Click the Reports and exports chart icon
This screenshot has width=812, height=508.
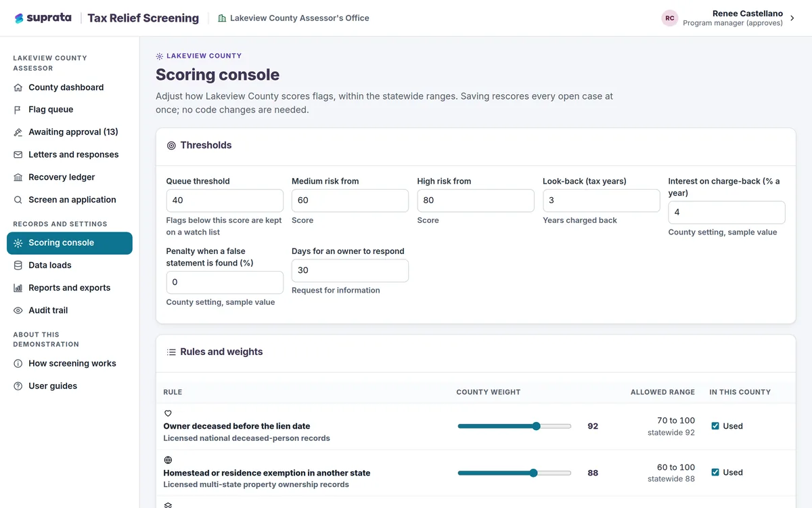pos(18,288)
